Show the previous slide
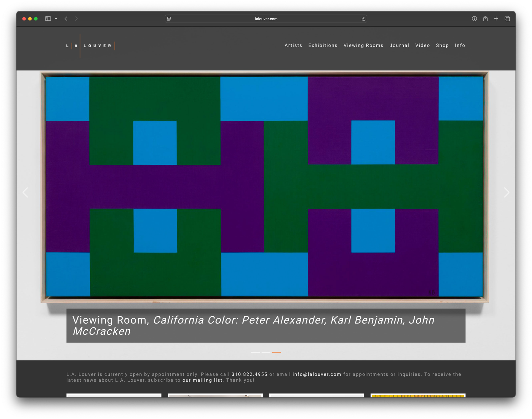Viewport: 532px width, 419px height. tap(26, 192)
